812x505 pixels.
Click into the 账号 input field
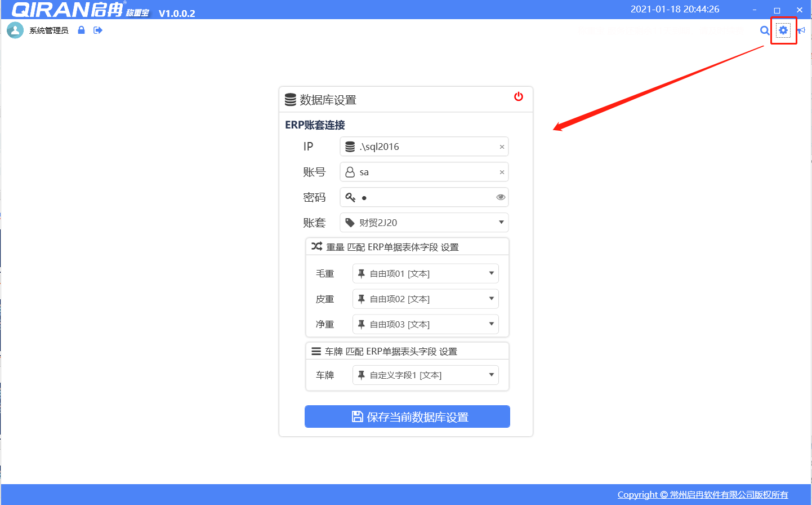tap(425, 172)
